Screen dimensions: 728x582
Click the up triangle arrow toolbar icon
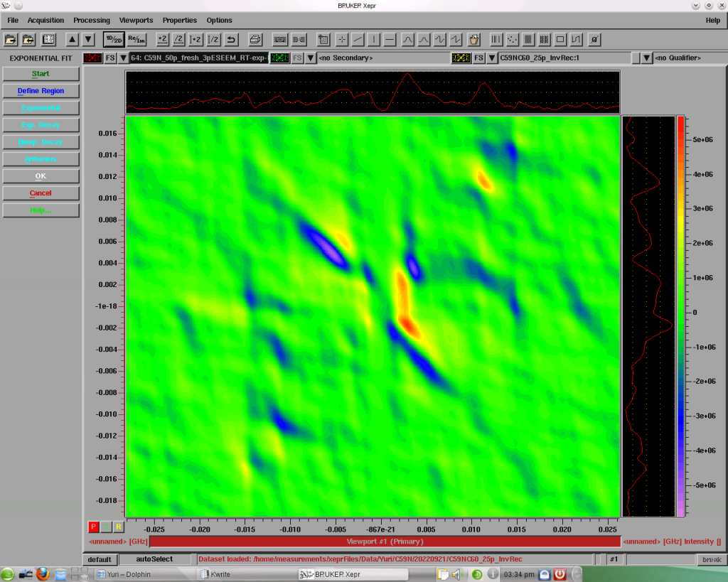coord(73,39)
